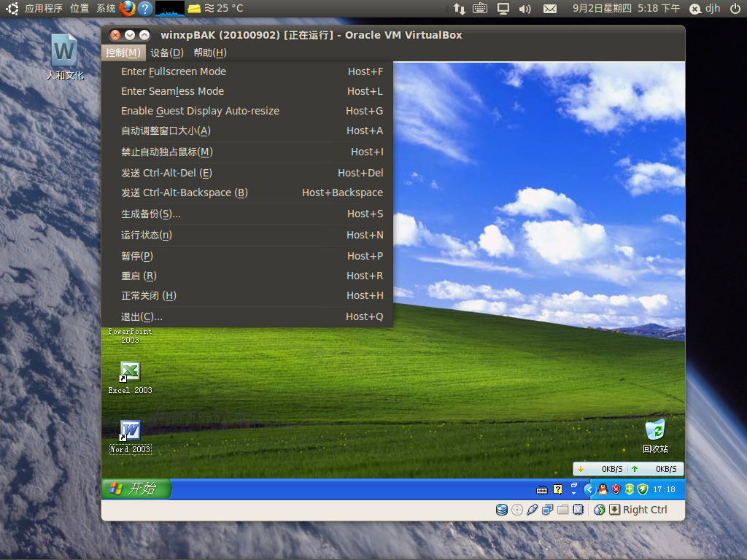Click the XP taskbar clock showing 17:18

[664, 489]
